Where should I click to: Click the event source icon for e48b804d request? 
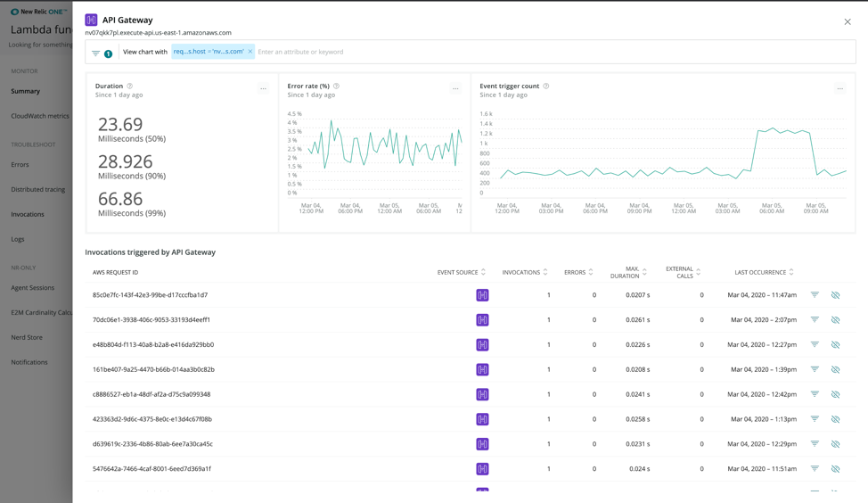click(x=482, y=344)
